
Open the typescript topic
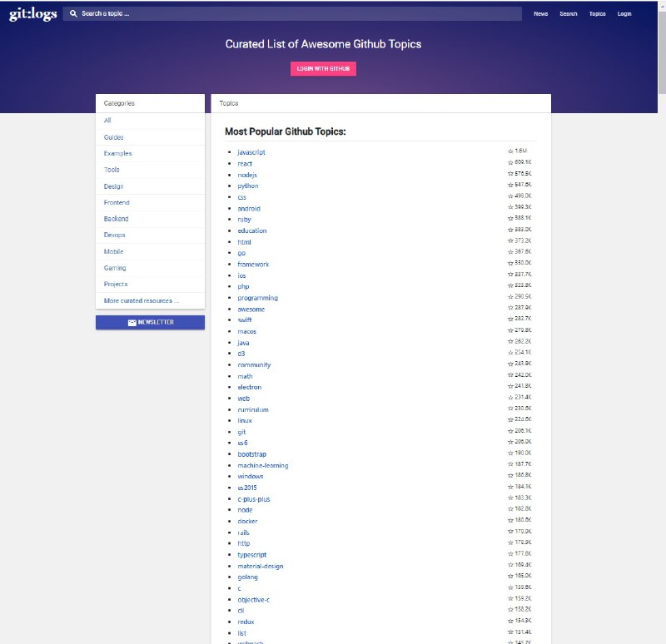click(x=252, y=555)
